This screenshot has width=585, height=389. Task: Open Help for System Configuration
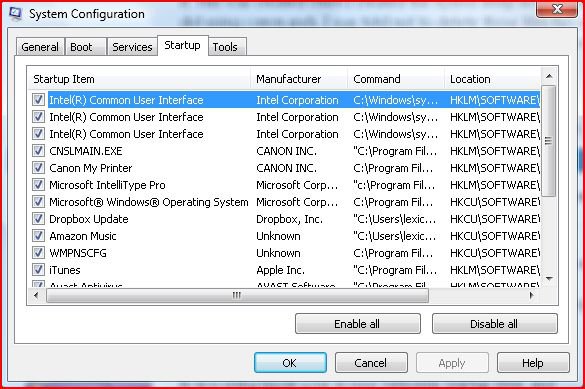(533, 363)
